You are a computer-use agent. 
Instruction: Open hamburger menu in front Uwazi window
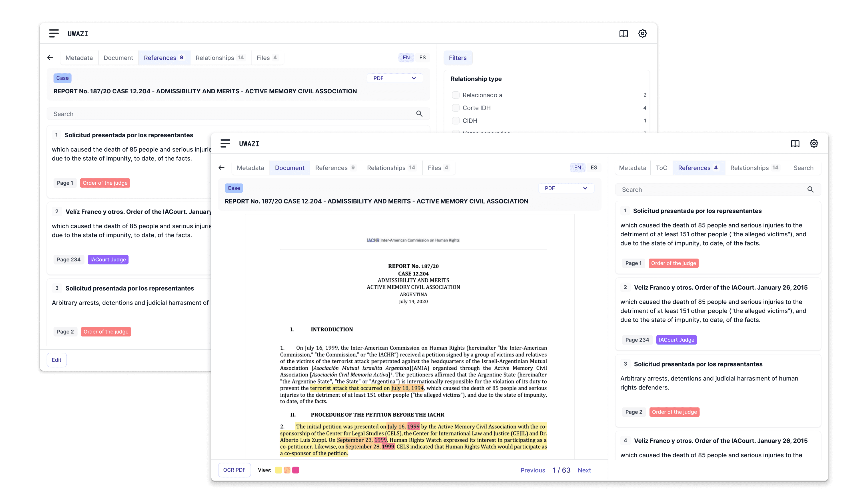(225, 144)
